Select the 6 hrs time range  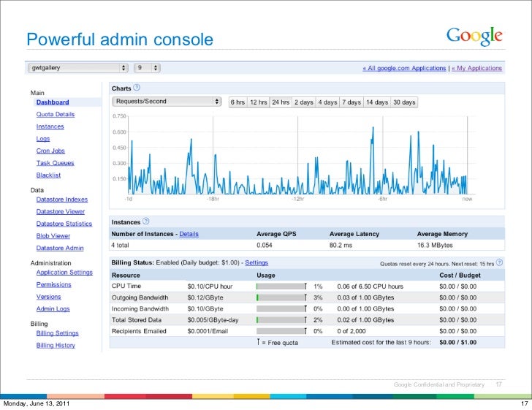pos(237,102)
